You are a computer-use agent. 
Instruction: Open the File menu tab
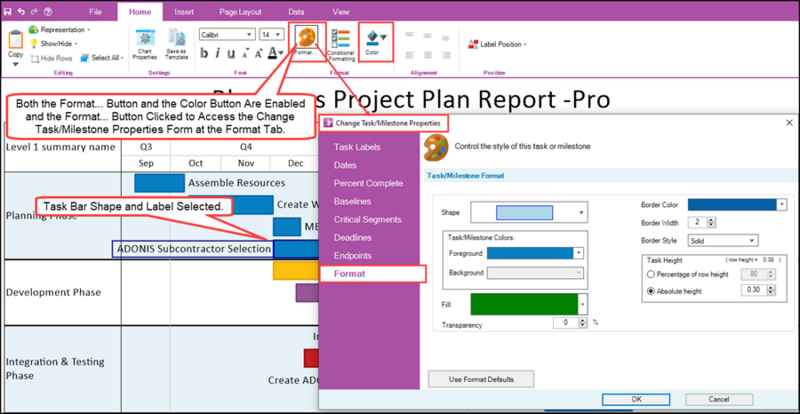pos(95,12)
